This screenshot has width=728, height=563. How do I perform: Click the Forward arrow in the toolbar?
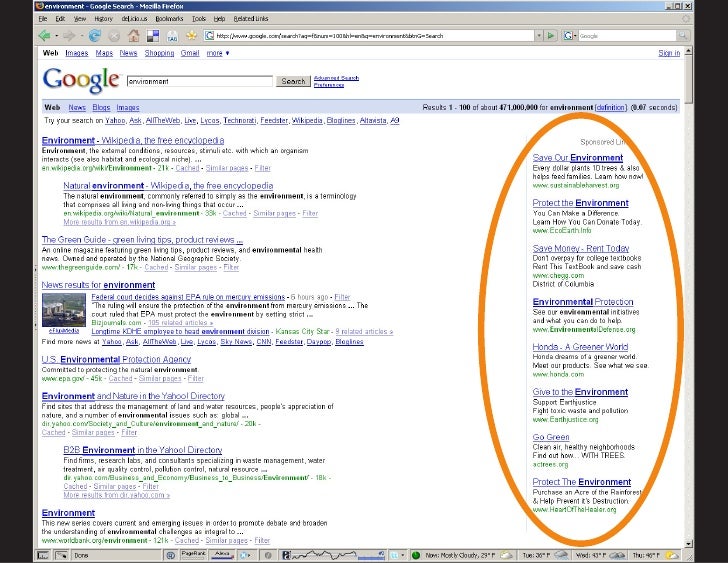[x=69, y=35]
